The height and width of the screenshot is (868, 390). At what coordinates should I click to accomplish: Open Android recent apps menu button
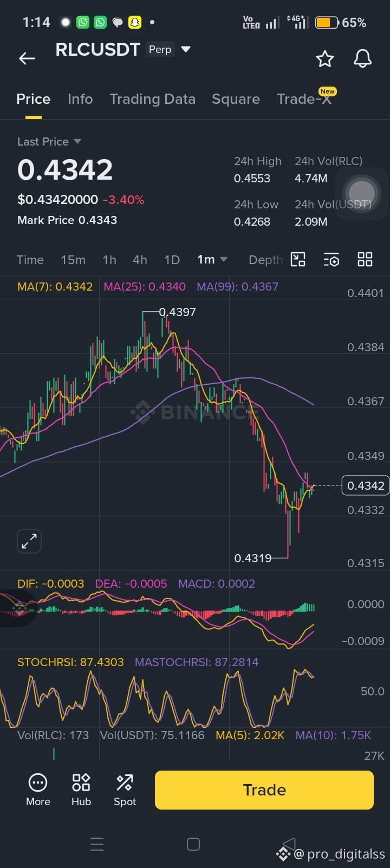[x=97, y=844]
